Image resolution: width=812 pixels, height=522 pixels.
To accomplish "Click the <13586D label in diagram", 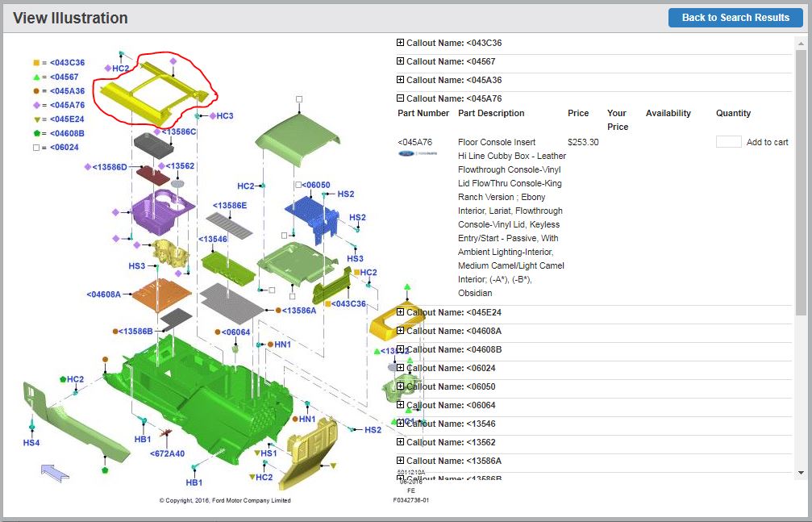I will coord(110,167).
